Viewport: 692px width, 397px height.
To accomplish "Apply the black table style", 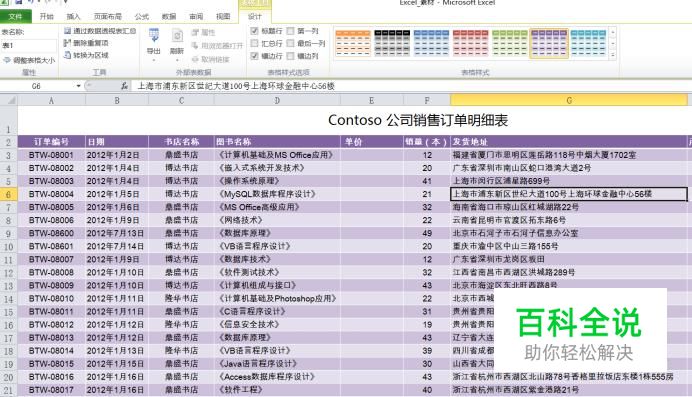I will tap(392, 43).
